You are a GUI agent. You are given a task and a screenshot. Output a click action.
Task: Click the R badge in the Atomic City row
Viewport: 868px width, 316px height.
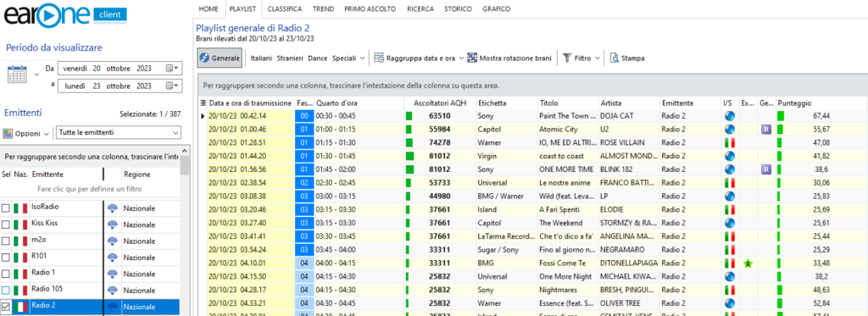click(x=766, y=129)
